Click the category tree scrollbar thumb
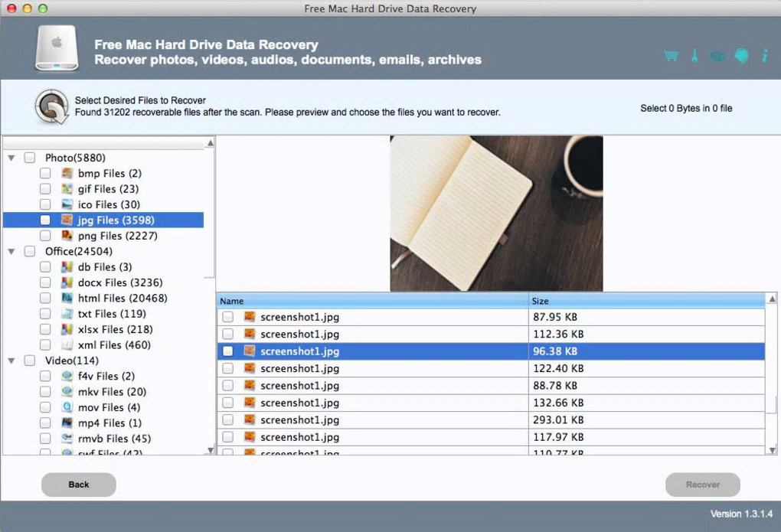 [x=211, y=214]
